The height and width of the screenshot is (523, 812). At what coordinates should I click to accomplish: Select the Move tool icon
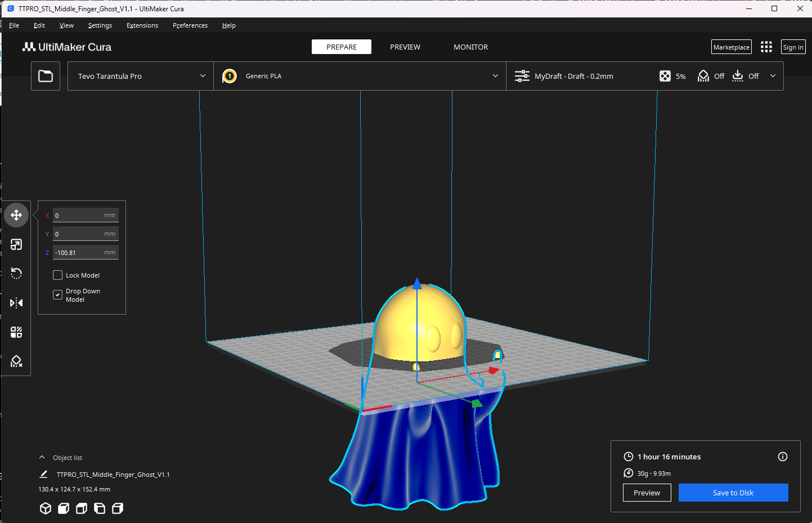(x=16, y=215)
